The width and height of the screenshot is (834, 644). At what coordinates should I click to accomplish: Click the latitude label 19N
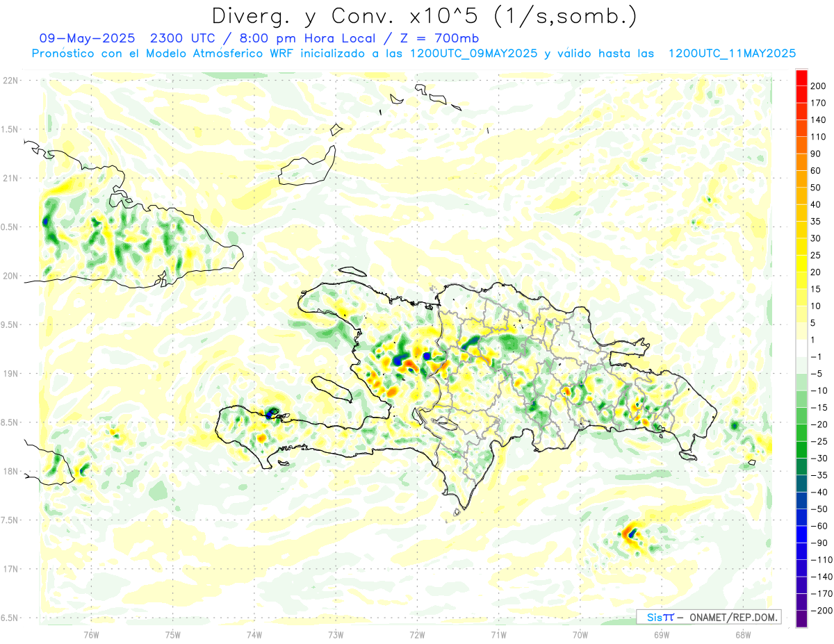point(10,374)
